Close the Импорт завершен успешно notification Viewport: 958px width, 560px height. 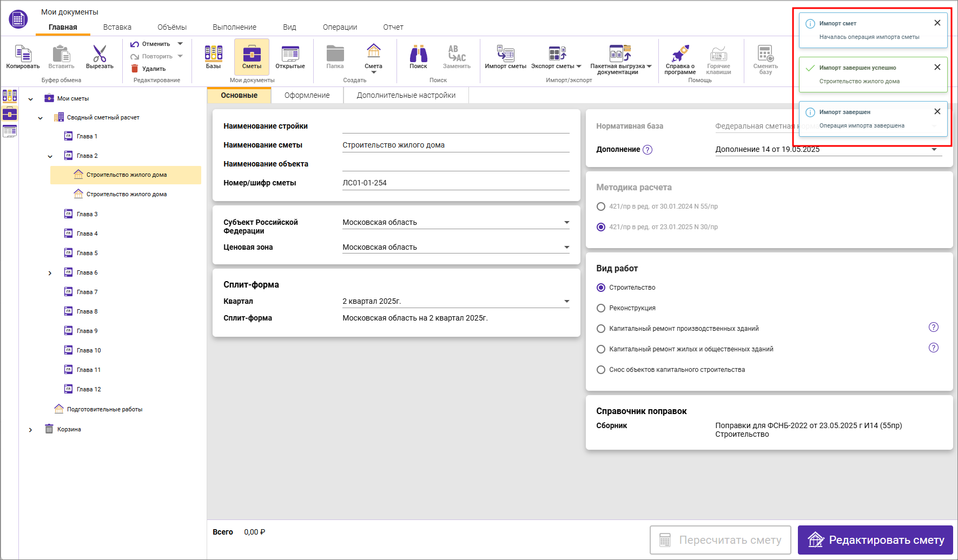(x=937, y=67)
